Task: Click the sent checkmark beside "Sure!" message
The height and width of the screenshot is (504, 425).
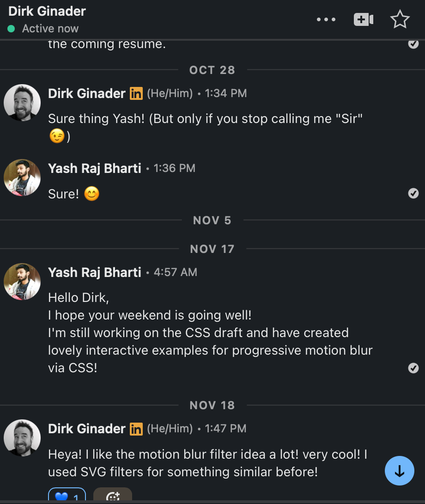Action: click(x=413, y=193)
